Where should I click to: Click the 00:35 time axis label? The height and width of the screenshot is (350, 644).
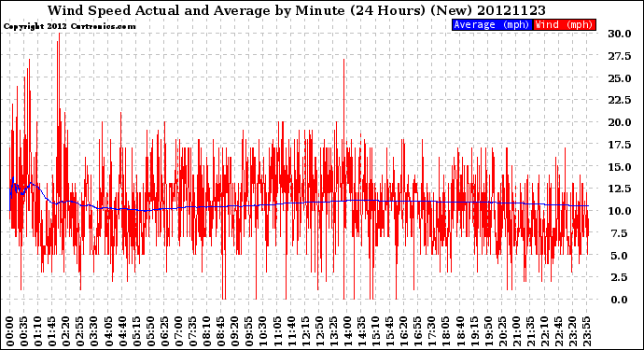[24, 331]
